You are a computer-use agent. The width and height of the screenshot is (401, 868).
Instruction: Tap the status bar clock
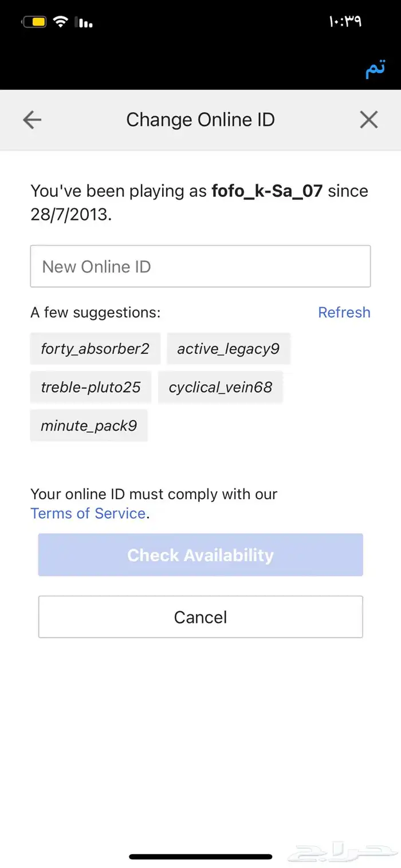(x=345, y=22)
